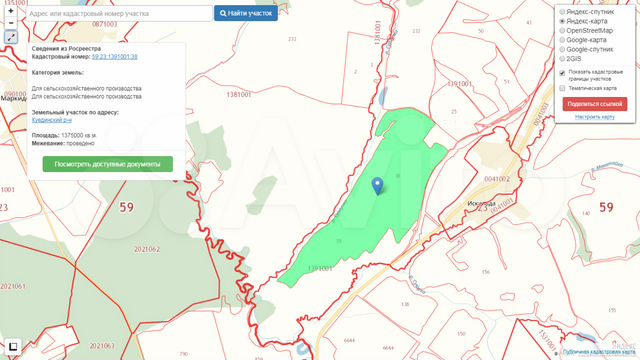The height and width of the screenshot is (360, 640).
Task: Activate the ruler measuring tool
Action: pos(11,38)
